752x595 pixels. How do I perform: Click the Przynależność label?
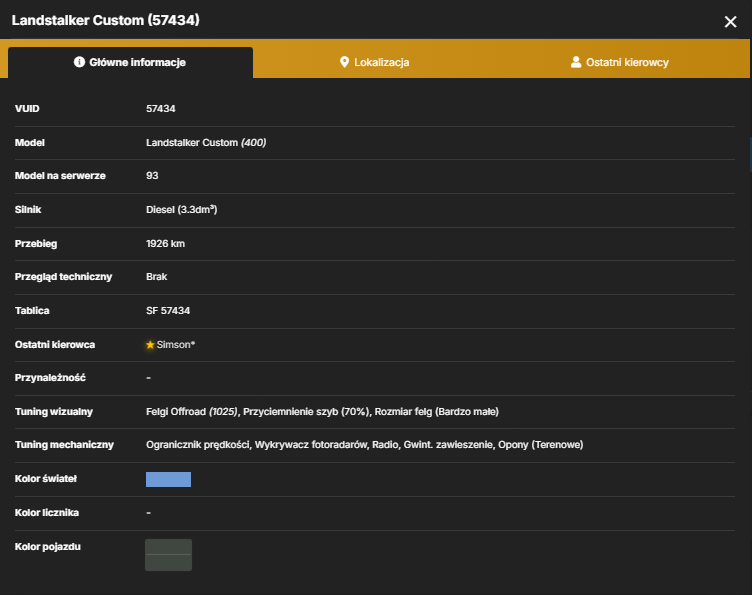coord(50,378)
